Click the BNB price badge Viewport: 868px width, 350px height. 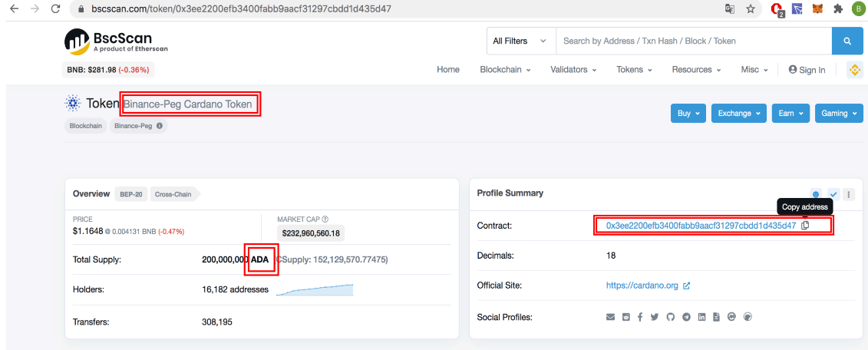pyautogui.click(x=108, y=70)
